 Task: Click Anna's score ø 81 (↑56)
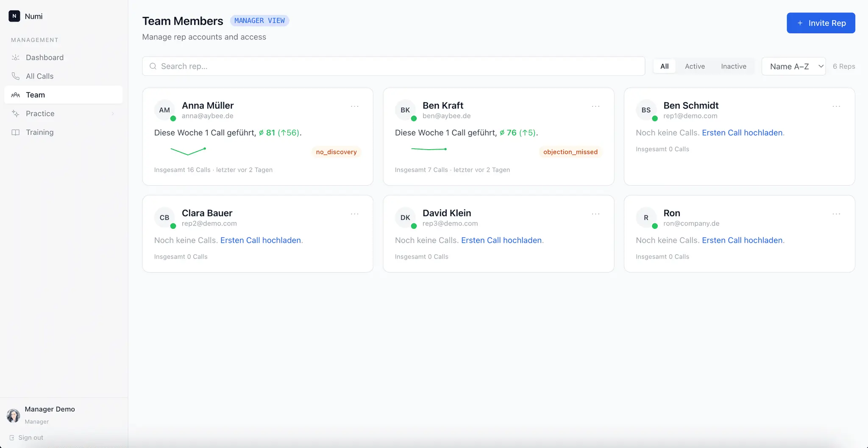(280, 133)
